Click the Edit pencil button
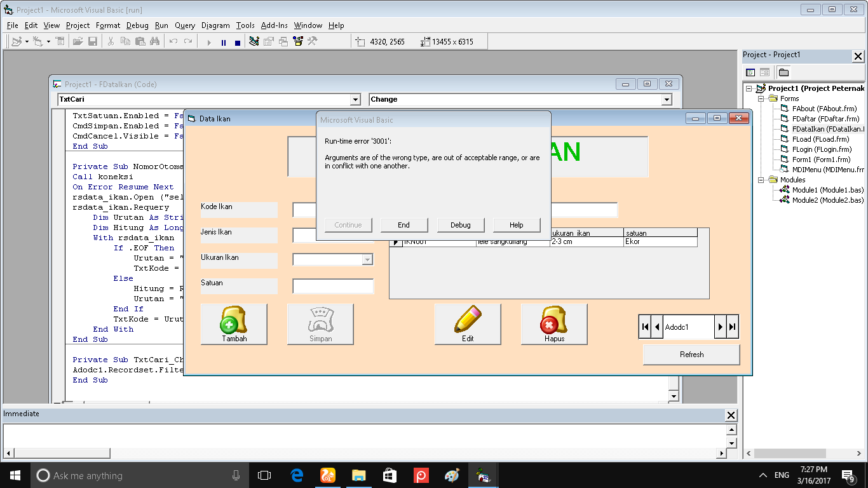This screenshot has height=488, width=868. [468, 324]
